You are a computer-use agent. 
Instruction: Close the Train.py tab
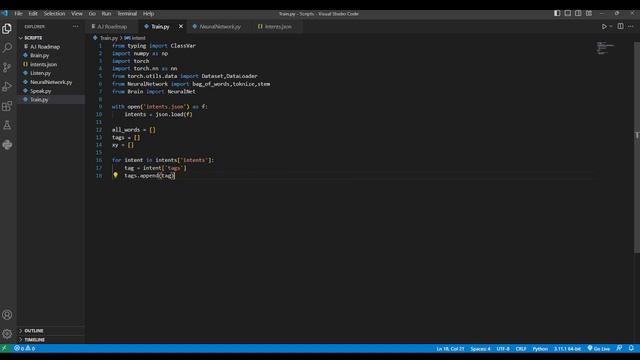tap(181, 27)
